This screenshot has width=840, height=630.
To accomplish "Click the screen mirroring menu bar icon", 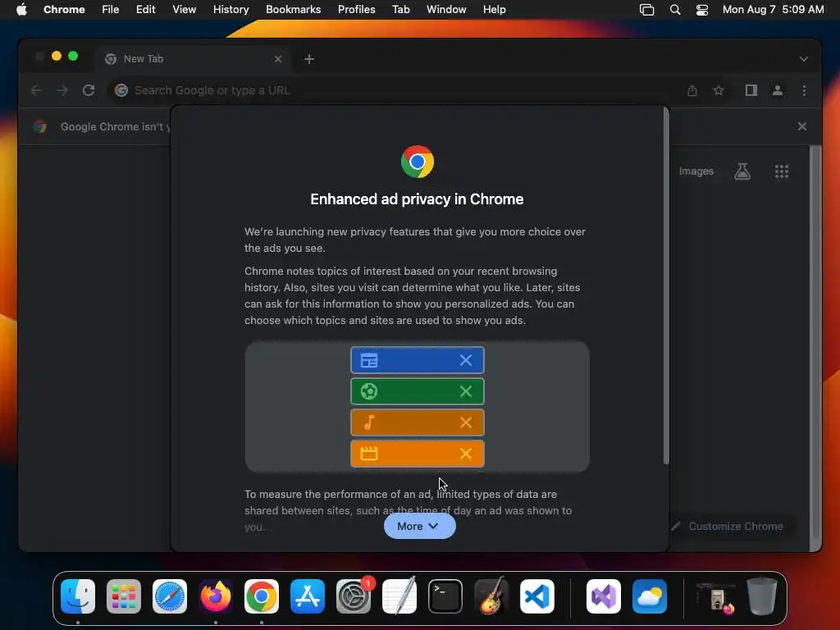I will pyautogui.click(x=646, y=10).
